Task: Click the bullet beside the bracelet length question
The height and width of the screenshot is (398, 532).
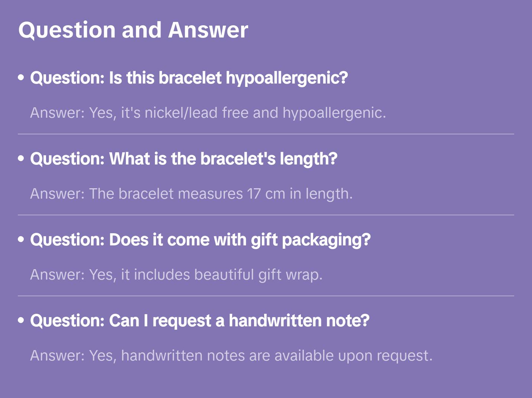Action: [21, 159]
